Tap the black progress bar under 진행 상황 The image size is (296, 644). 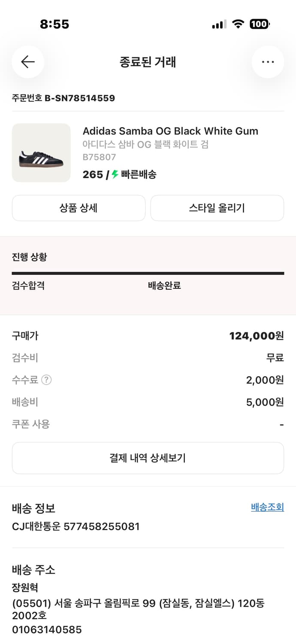coord(148,273)
